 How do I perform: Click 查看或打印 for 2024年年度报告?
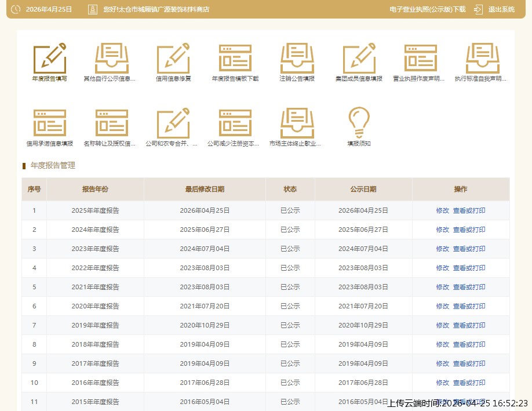(469, 230)
